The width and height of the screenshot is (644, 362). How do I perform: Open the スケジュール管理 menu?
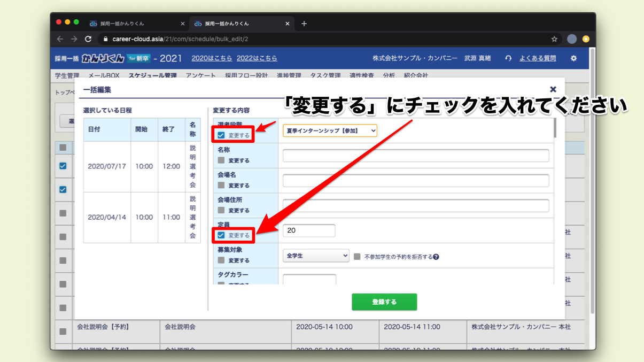tap(152, 75)
